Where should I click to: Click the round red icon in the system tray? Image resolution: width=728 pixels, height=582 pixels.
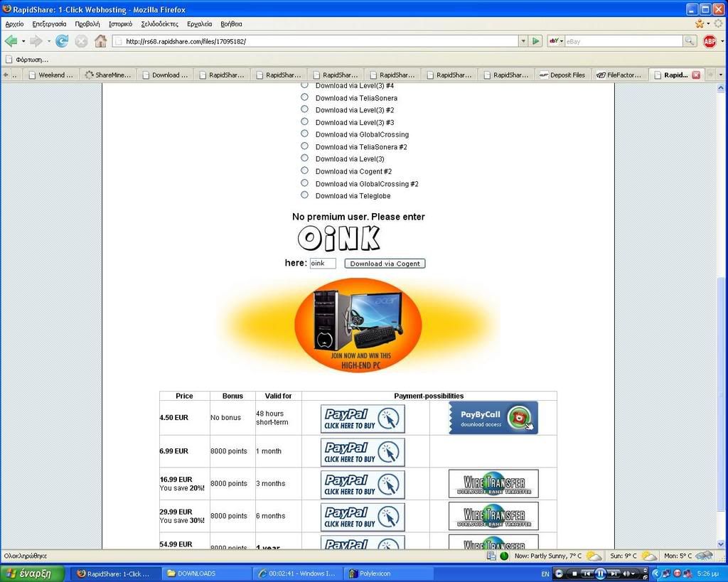click(677, 573)
